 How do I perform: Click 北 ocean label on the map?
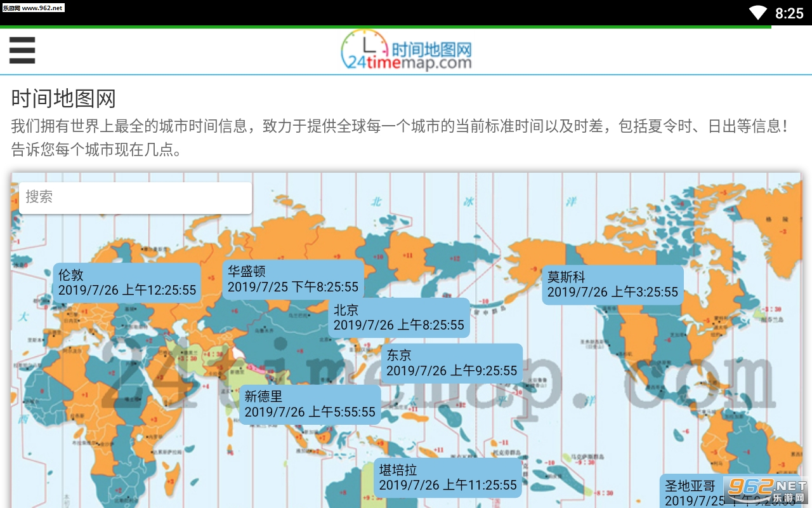[x=377, y=202]
